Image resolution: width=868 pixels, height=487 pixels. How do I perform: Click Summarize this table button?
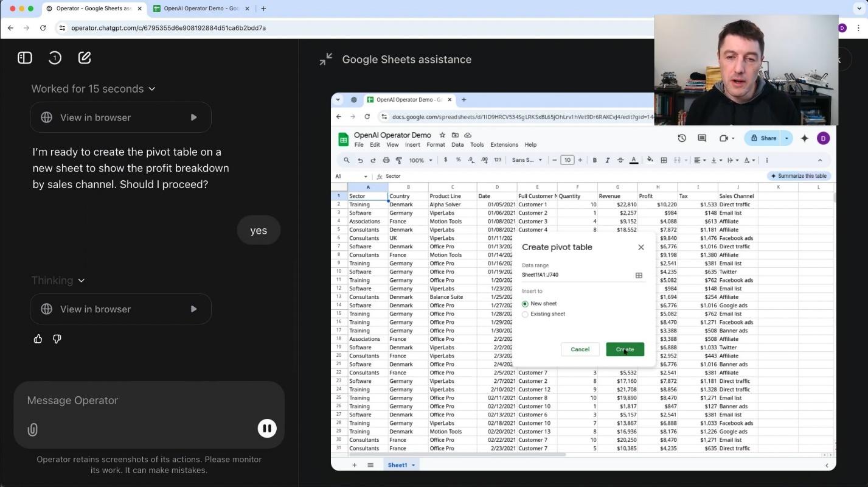tap(799, 176)
